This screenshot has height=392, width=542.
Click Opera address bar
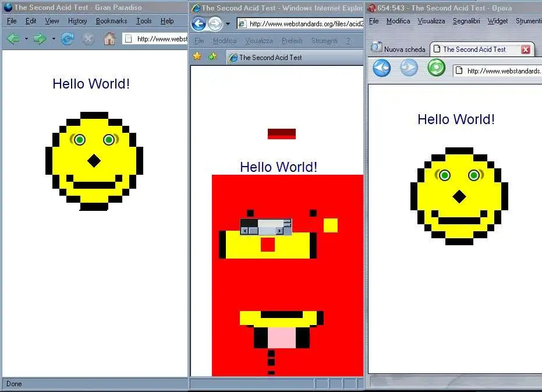point(497,70)
